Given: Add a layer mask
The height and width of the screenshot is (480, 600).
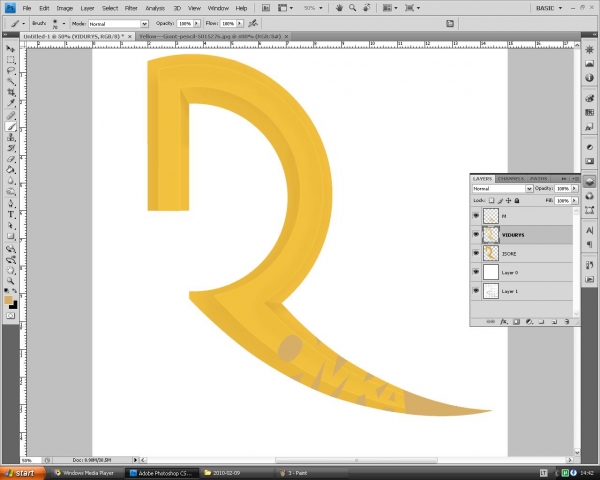Looking at the screenshot, I should click(x=516, y=322).
